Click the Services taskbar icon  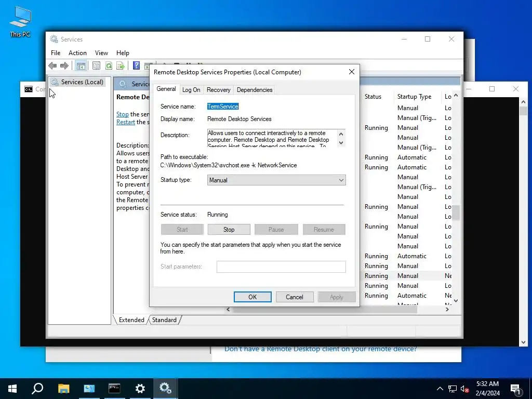[x=166, y=388]
